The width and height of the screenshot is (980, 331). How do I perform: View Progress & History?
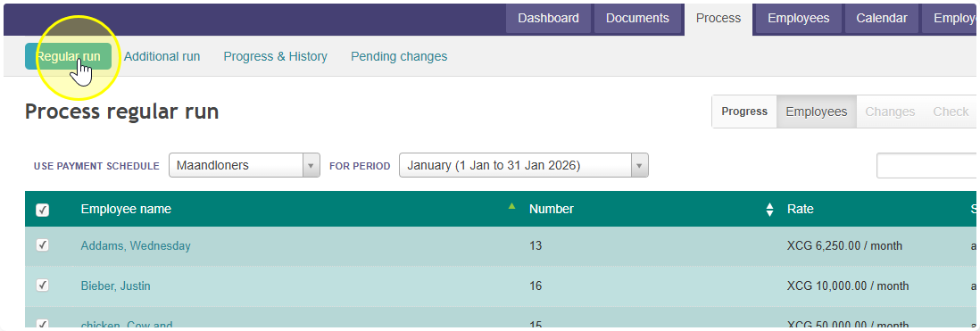(275, 56)
